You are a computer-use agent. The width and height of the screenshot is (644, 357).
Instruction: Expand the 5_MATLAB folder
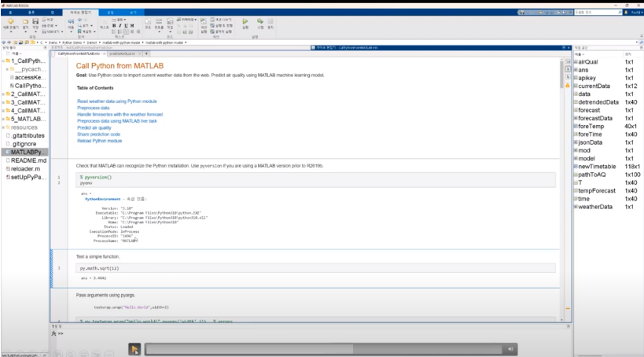click(x=3, y=120)
